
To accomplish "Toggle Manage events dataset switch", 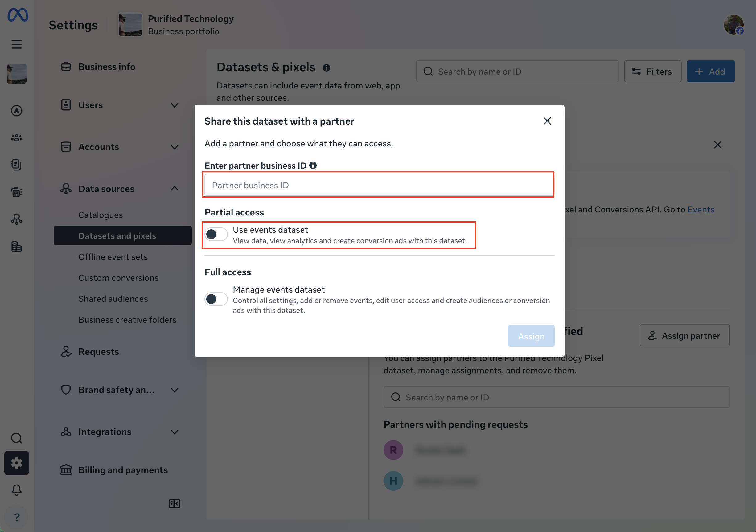I will coord(216,299).
